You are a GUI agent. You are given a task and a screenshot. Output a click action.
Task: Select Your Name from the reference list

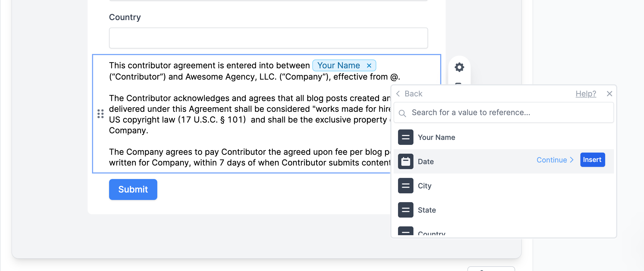(436, 137)
